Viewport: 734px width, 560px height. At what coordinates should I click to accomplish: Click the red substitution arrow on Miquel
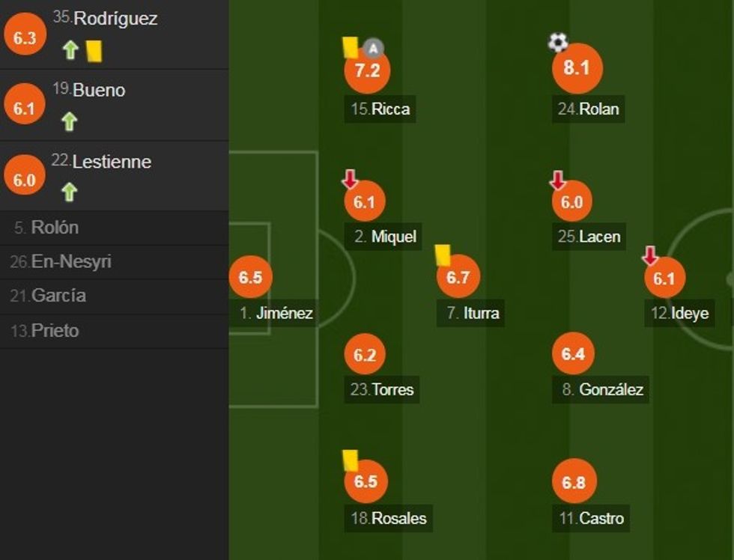tap(350, 180)
